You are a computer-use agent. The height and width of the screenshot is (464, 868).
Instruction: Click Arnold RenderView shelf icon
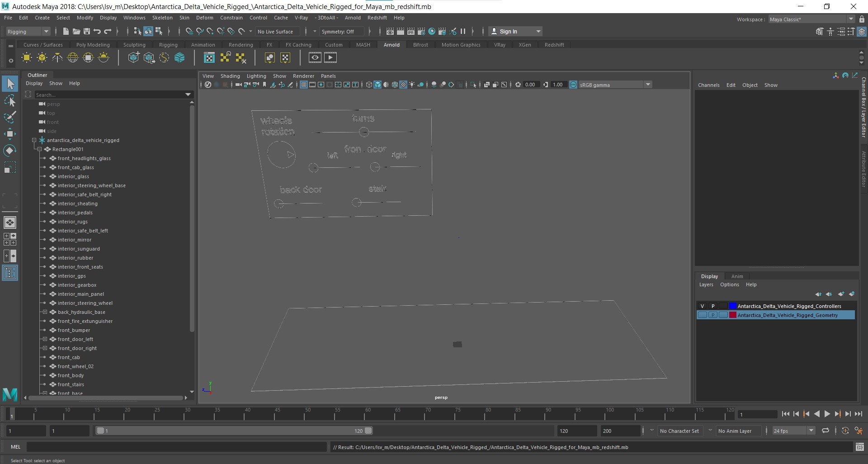click(315, 57)
